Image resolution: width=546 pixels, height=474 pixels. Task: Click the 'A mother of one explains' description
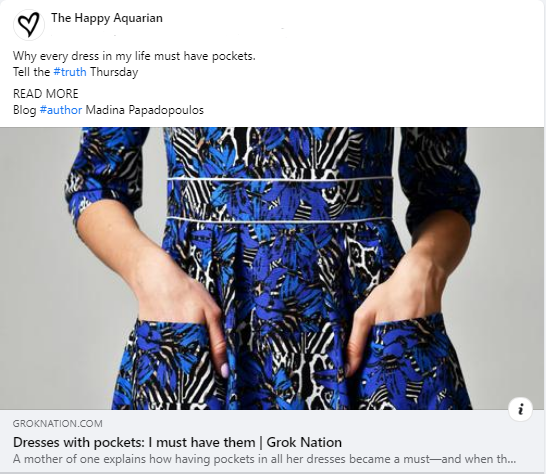pyautogui.click(x=264, y=459)
